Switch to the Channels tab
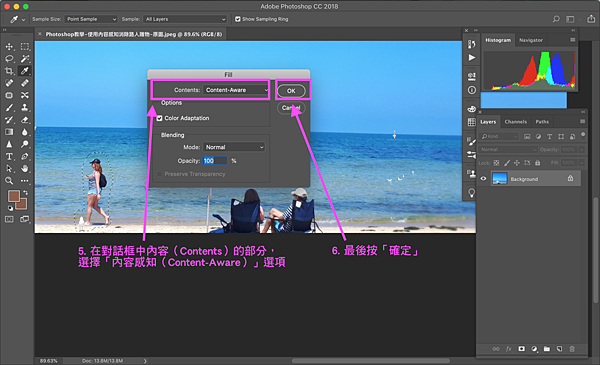The width and height of the screenshot is (600, 365). coord(515,122)
